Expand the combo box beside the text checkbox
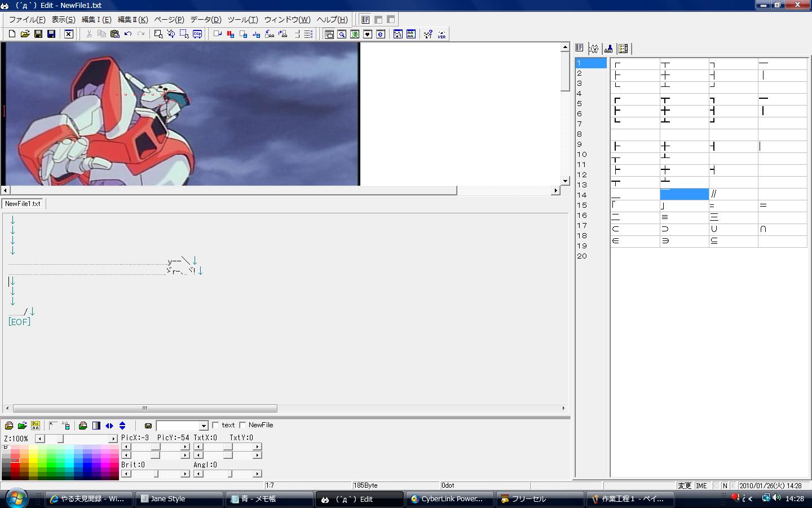Image resolution: width=812 pixels, height=508 pixels. (204, 426)
